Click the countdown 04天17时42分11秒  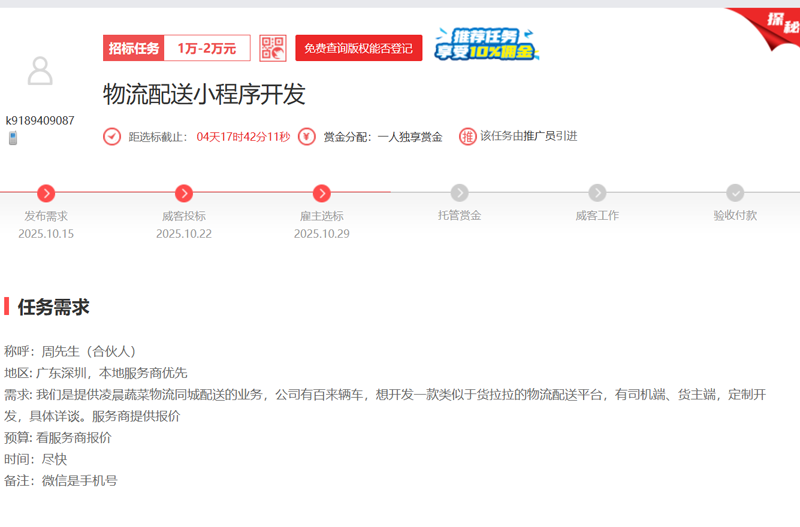(243, 137)
